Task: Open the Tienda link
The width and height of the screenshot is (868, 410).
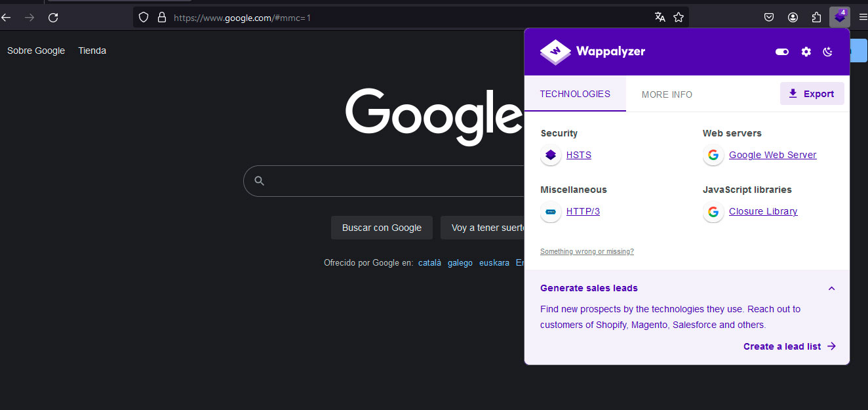Action: click(92, 51)
